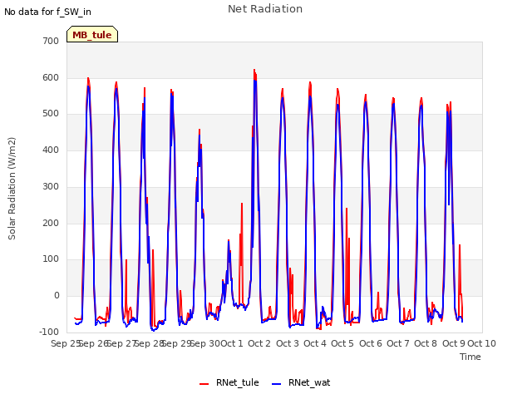The image size is (532, 399).
Task: Click the 600 y-axis tick label
Action: point(51,77)
